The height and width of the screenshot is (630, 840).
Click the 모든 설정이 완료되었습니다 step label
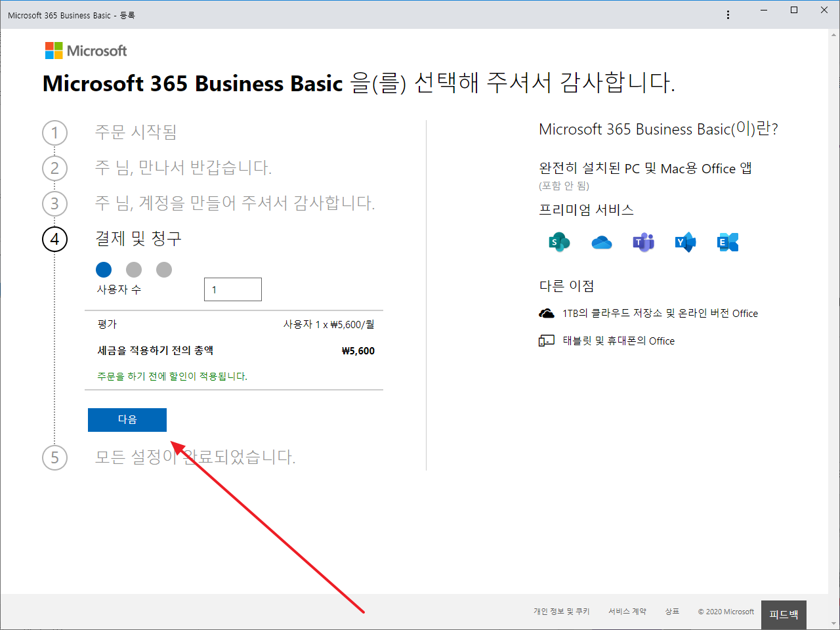coord(196,457)
